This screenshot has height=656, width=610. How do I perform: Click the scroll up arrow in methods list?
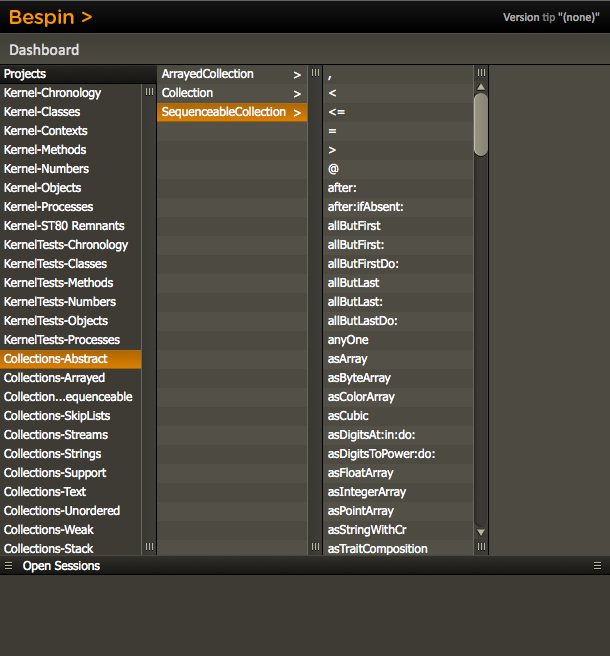point(481,87)
